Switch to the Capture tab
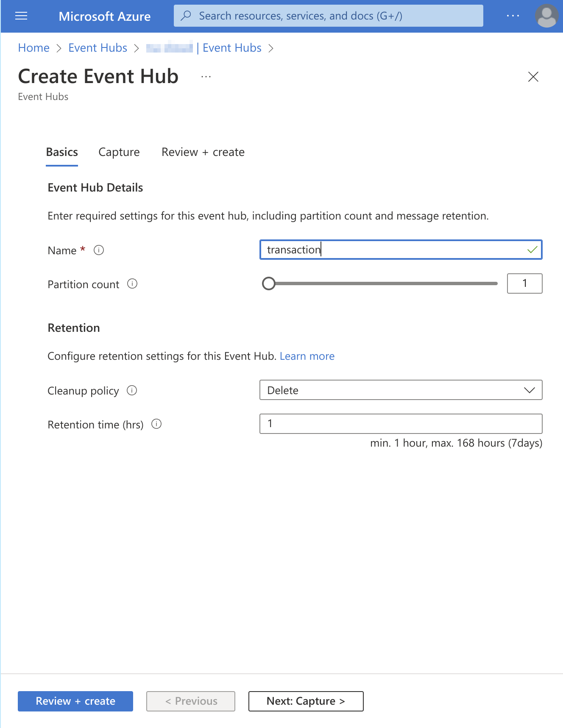Screen dimensions: 563x728 [x=119, y=152]
